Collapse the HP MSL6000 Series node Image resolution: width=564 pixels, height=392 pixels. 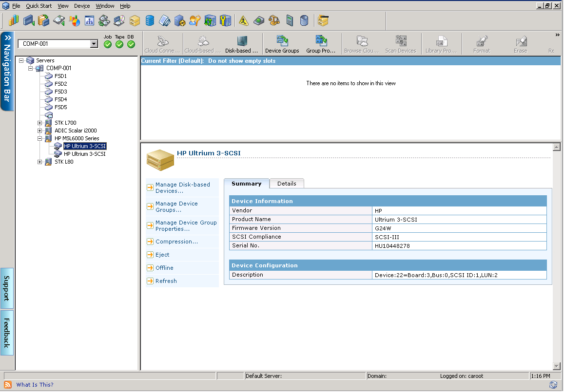[x=40, y=138]
